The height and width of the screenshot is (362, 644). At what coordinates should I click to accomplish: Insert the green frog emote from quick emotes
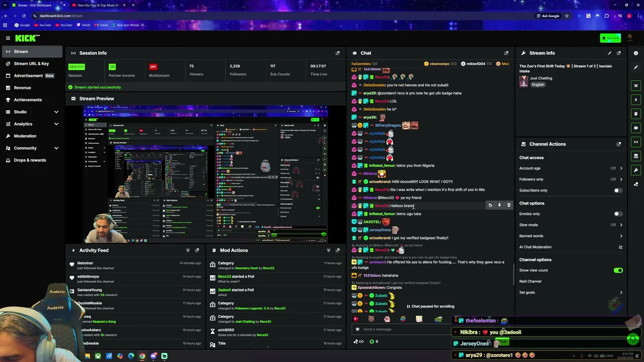[x=439, y=319]
